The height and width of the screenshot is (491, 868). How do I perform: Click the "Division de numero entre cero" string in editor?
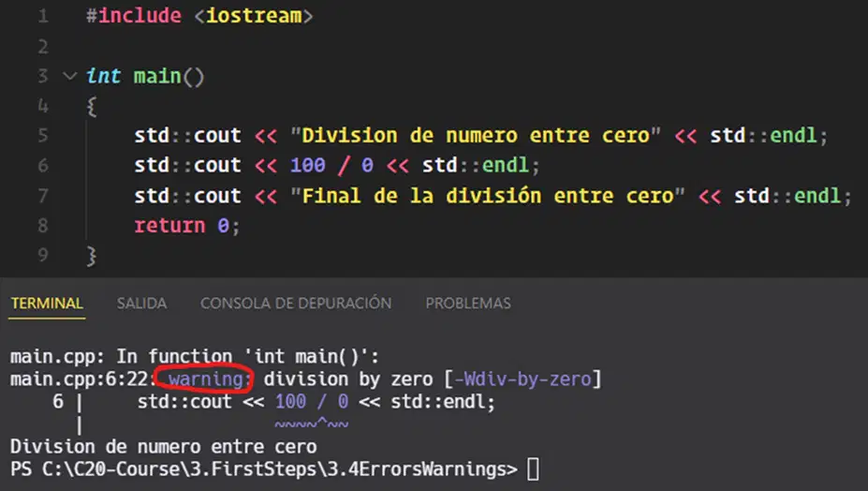476,135
